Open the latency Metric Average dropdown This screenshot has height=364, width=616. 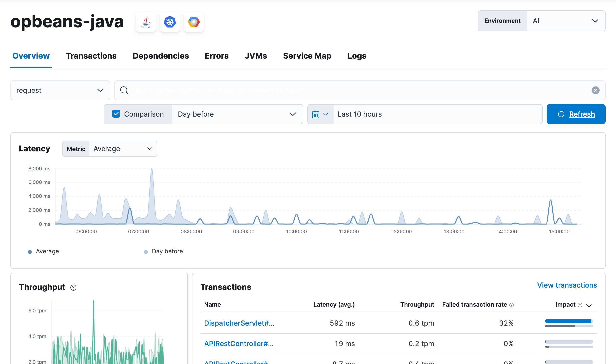(123, 149)
